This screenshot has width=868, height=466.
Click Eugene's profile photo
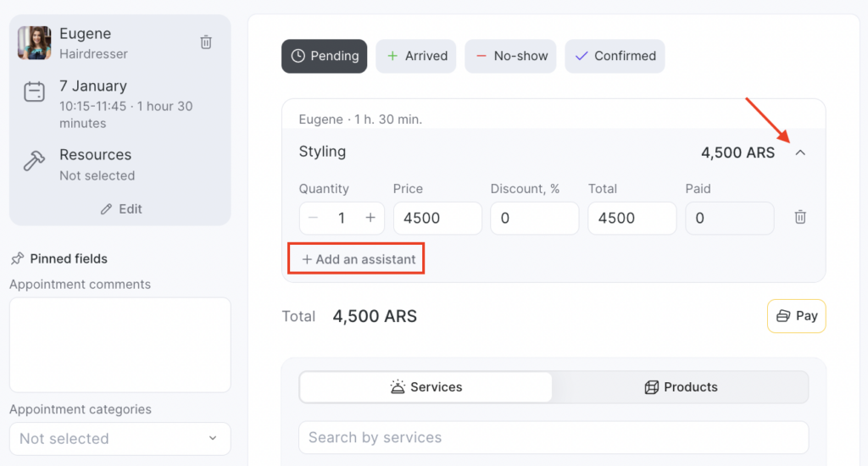[x=35, y=42]
